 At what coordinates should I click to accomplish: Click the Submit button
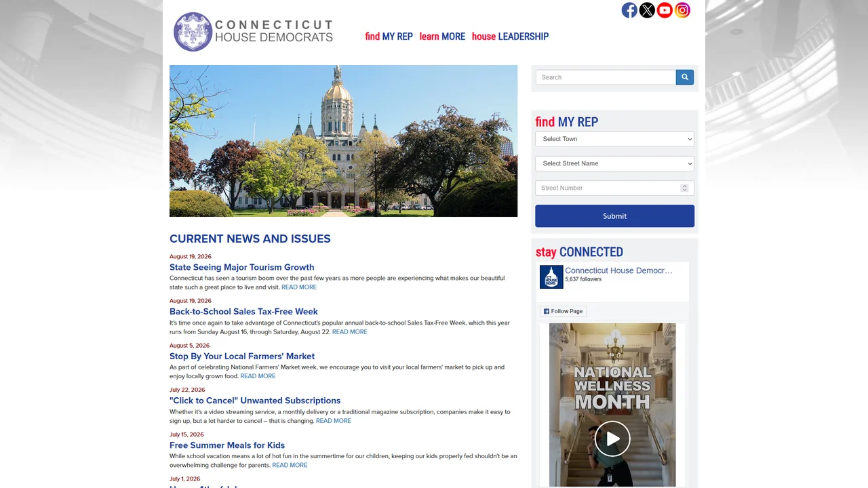pos(615,216)
